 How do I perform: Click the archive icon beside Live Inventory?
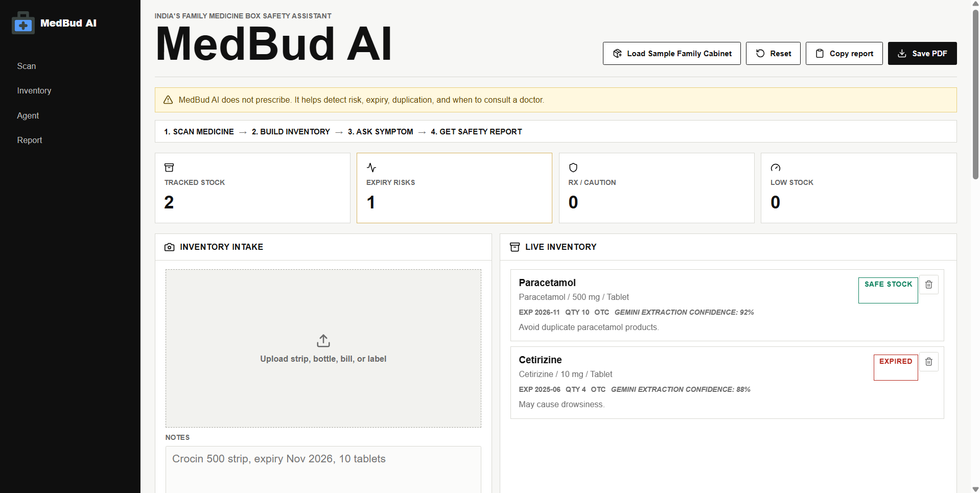coord(515,247)
